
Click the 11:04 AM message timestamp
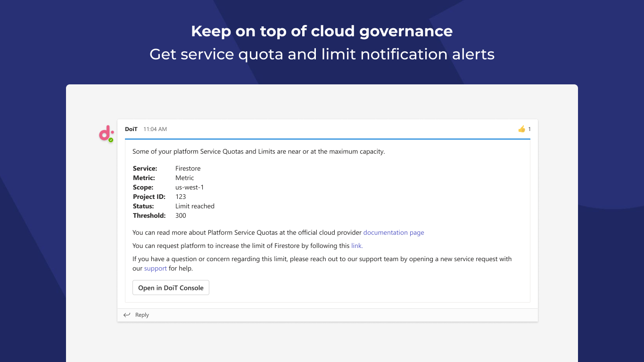coord(155,129)
